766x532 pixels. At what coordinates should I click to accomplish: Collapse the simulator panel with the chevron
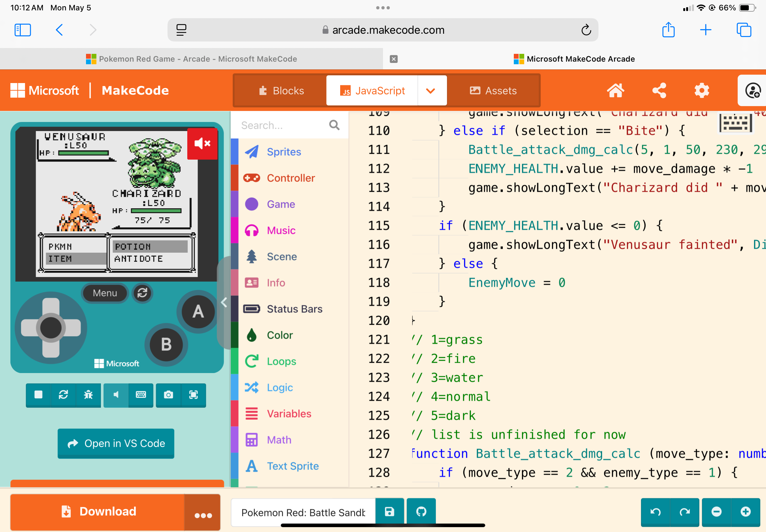224,303
